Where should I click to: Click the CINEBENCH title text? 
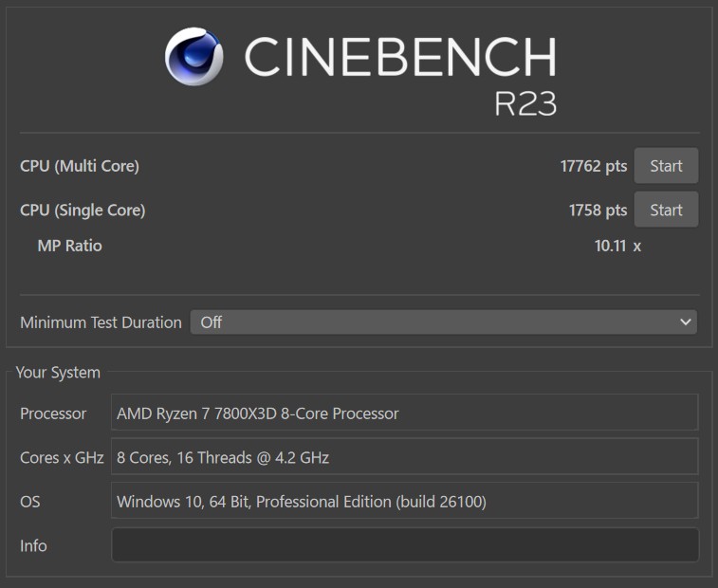[x=400, y=56]
